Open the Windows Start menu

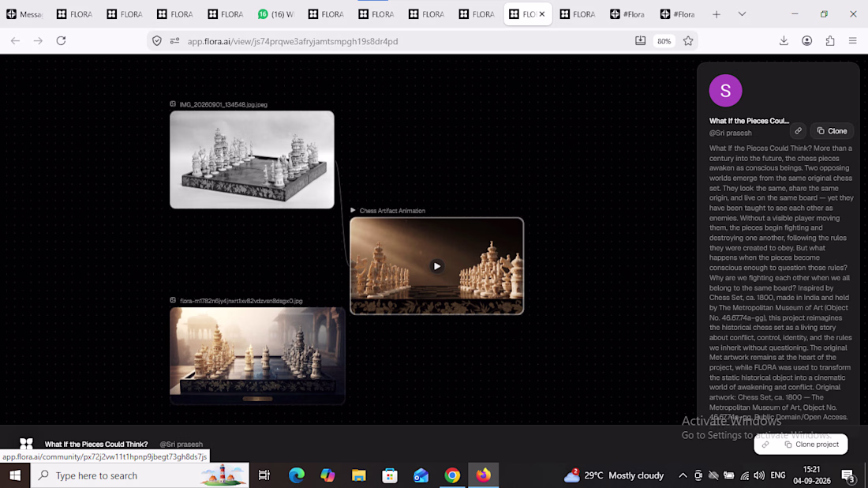pyautogui.click(x=15, y=475)
